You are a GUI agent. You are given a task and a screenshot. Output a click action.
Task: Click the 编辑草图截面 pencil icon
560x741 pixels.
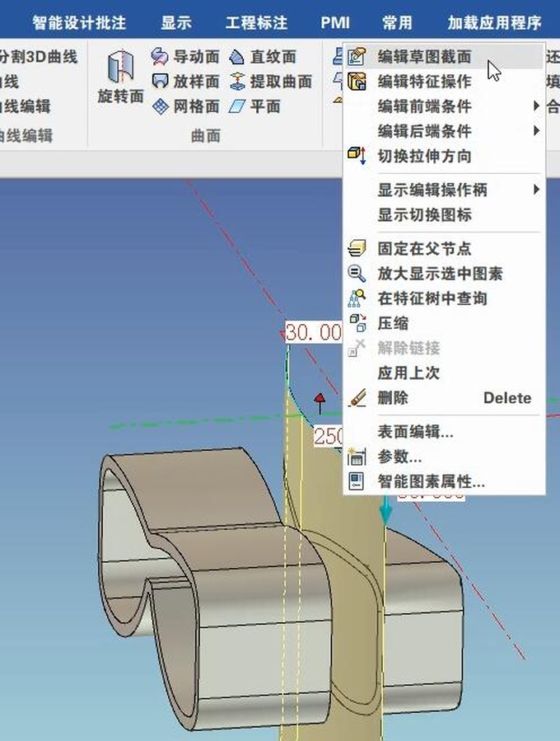click(357, 56)
